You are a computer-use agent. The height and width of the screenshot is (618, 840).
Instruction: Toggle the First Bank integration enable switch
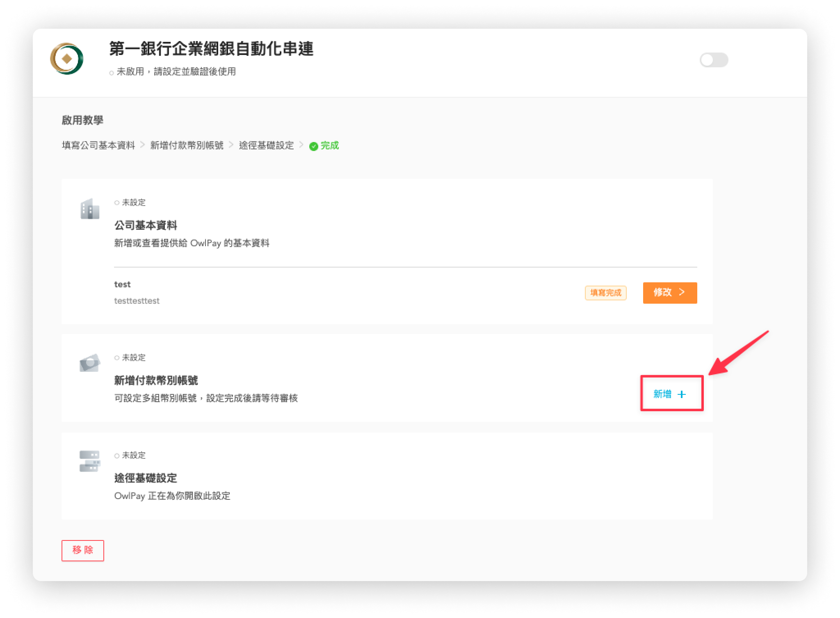click(714, 60)
